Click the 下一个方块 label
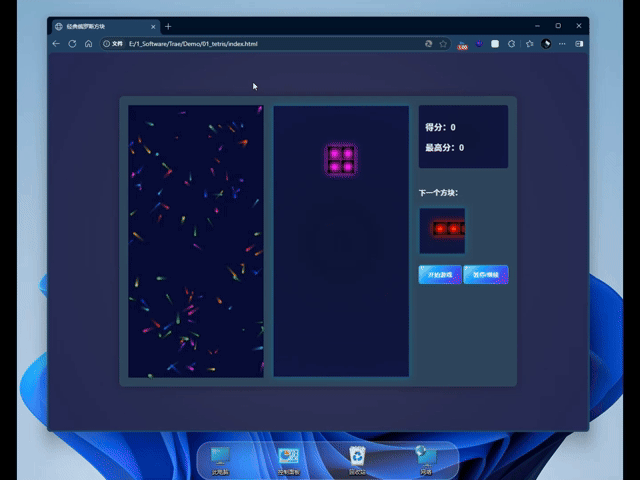The width and height of the screenshot is (640, 480). (x=438, y=193)
